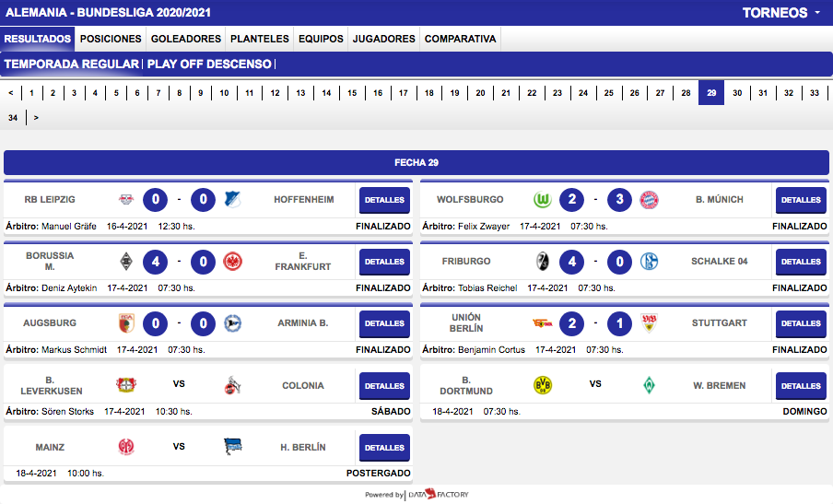Select matchday 30 in the pager
Screen dimensions: 833x504
click(x=737, y=93)
